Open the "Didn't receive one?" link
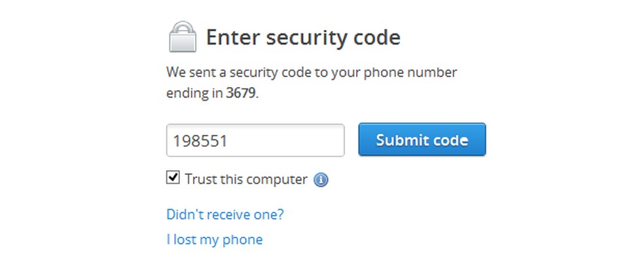The height and width of the screenshot is (265, 644). point(225,214)
